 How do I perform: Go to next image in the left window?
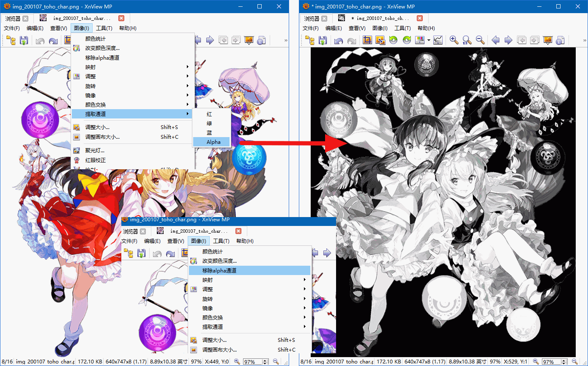(210, 40)
